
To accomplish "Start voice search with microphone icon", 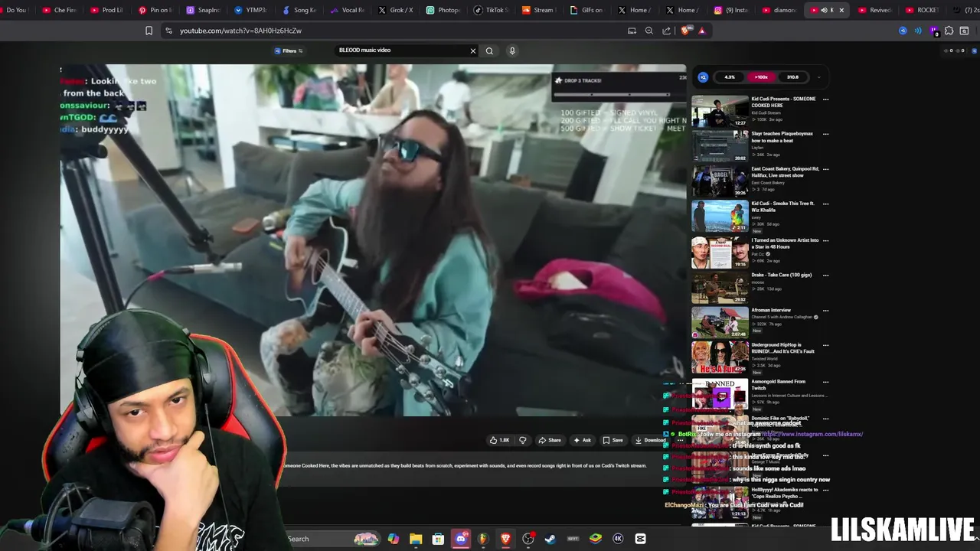I will tap(512, 51).
